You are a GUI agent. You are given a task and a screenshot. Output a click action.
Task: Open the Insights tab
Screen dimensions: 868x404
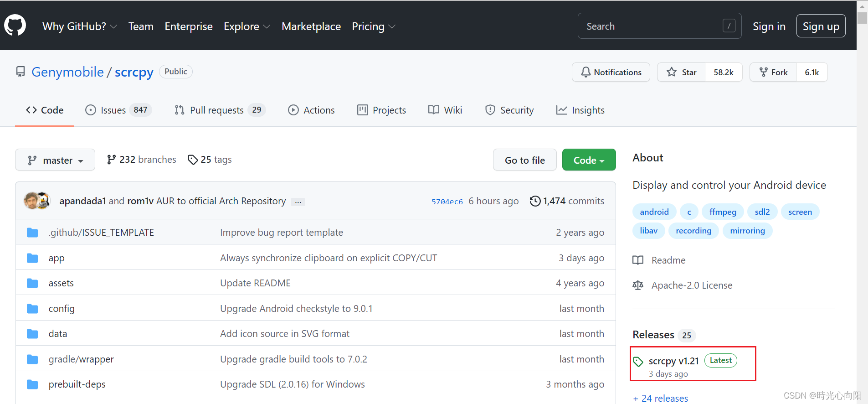click(x=580, y=110)
